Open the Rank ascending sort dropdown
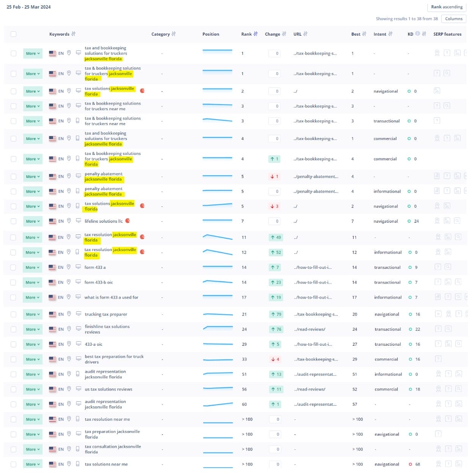Viewport: 470px width, 476px height. 446,7
